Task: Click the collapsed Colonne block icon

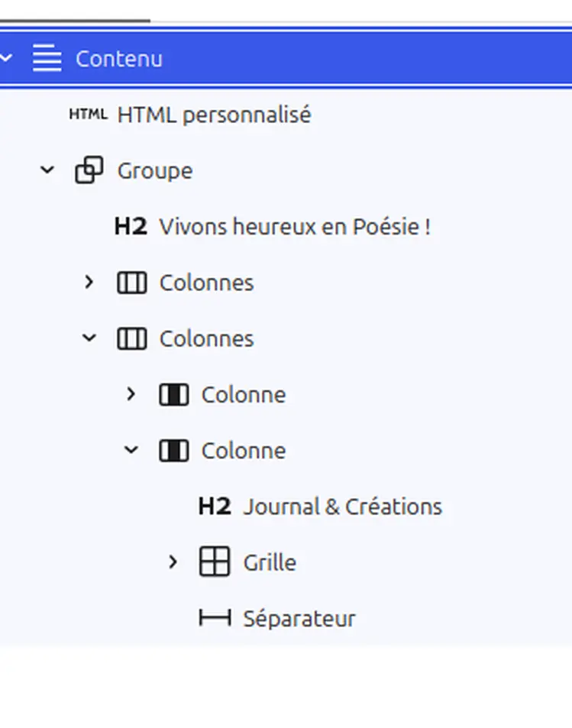Action: tap(173, 395)
